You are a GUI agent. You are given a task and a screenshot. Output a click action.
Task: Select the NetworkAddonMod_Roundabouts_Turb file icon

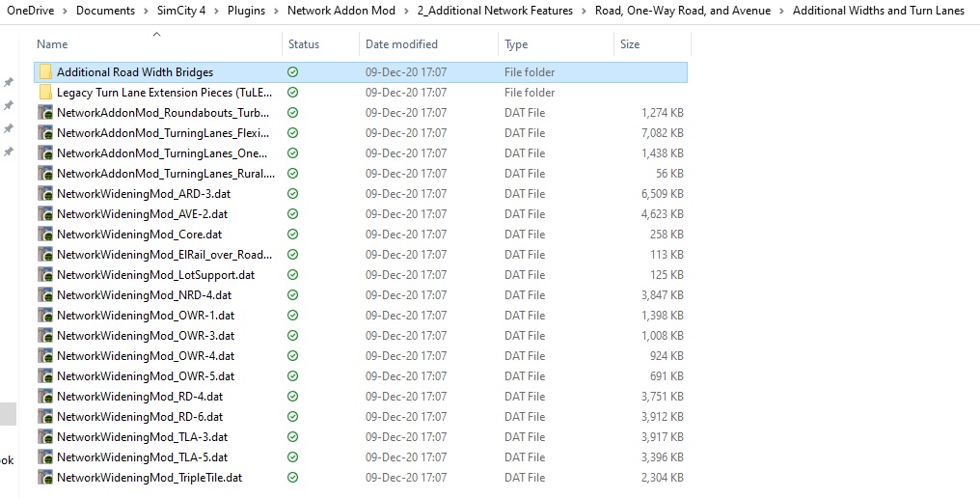[45, 113]
